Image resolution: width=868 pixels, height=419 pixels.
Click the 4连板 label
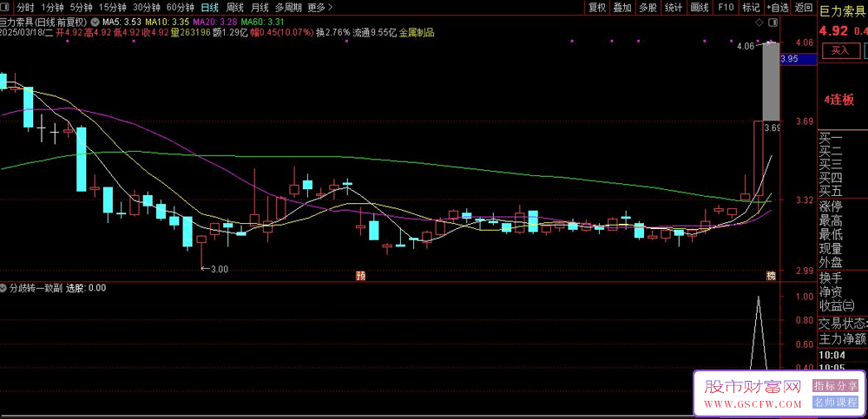839,100
